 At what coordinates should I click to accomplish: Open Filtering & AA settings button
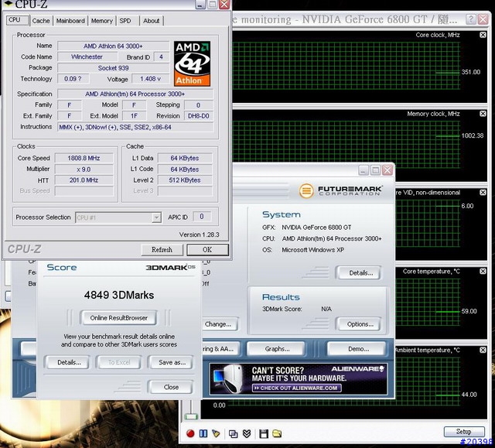click(220, 349)
